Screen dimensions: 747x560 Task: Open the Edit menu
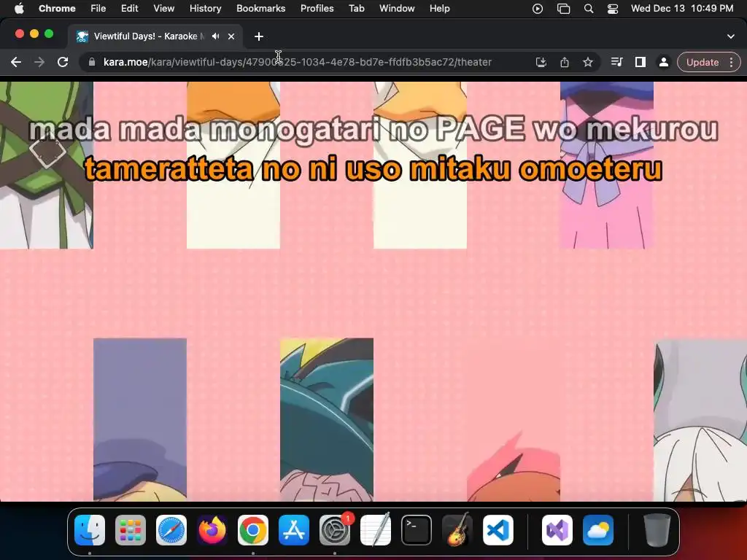[129, 9]
